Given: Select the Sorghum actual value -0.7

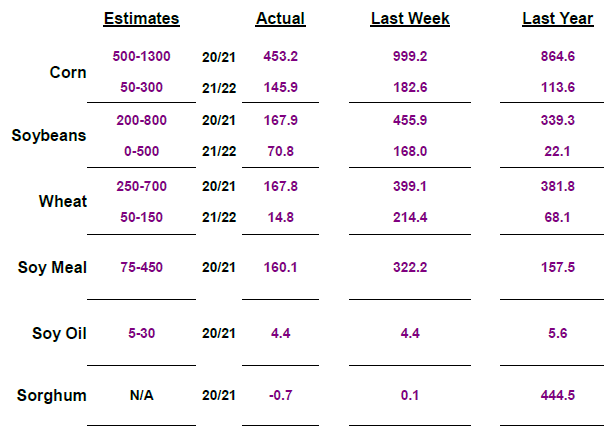Looking at the screenshot, I should pyautogui.click(x=280, y=396).
